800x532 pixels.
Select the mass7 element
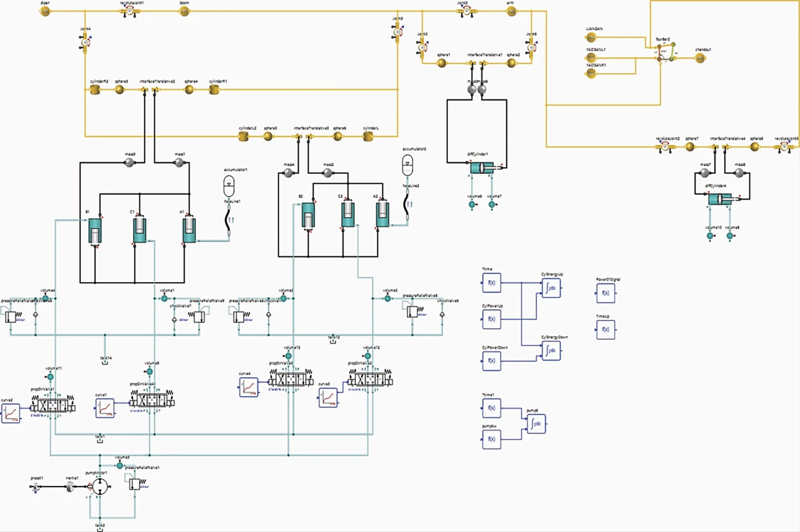(x=705, y=174)
